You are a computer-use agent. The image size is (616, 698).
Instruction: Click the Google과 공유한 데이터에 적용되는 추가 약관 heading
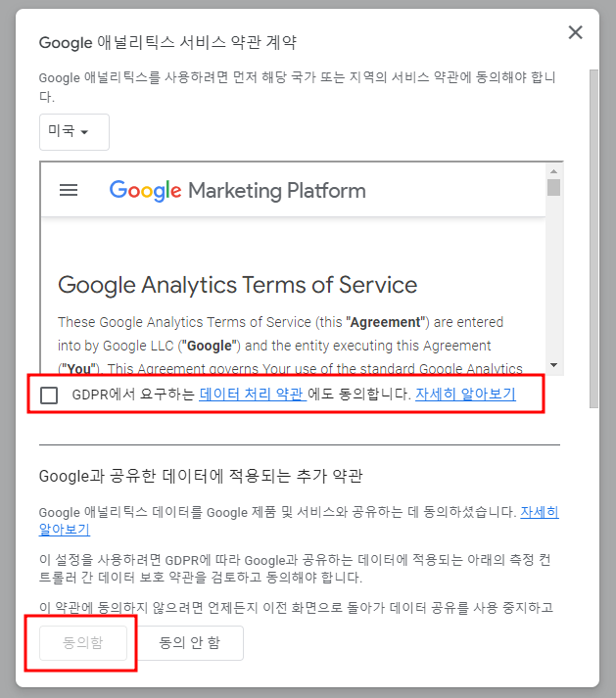point(201,477)
